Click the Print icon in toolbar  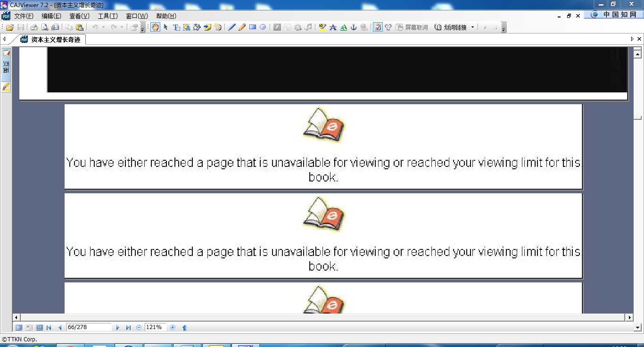[x=34, y=27]
